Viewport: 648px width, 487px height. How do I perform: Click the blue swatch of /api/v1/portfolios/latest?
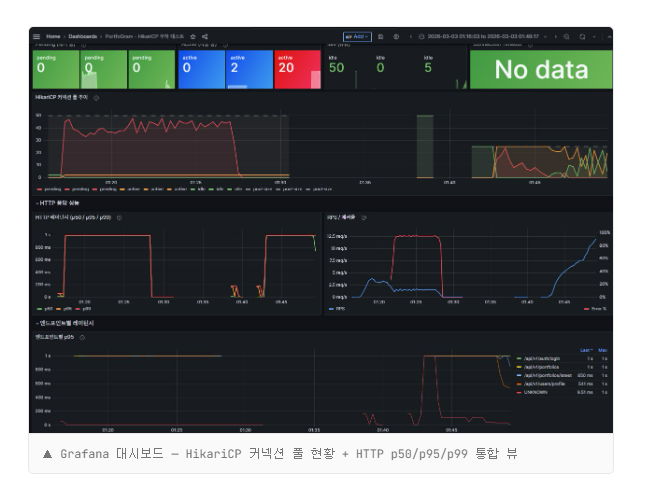click(519, 375)
